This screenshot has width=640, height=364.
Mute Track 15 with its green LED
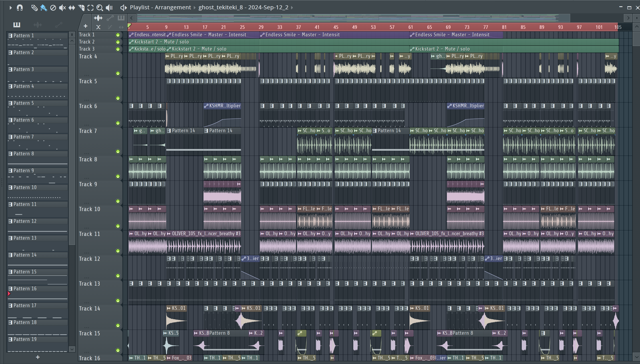tap(118, 350)
